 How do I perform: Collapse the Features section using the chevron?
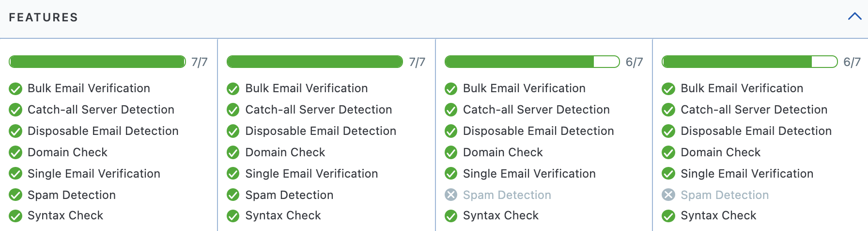(x=854, y=16)
